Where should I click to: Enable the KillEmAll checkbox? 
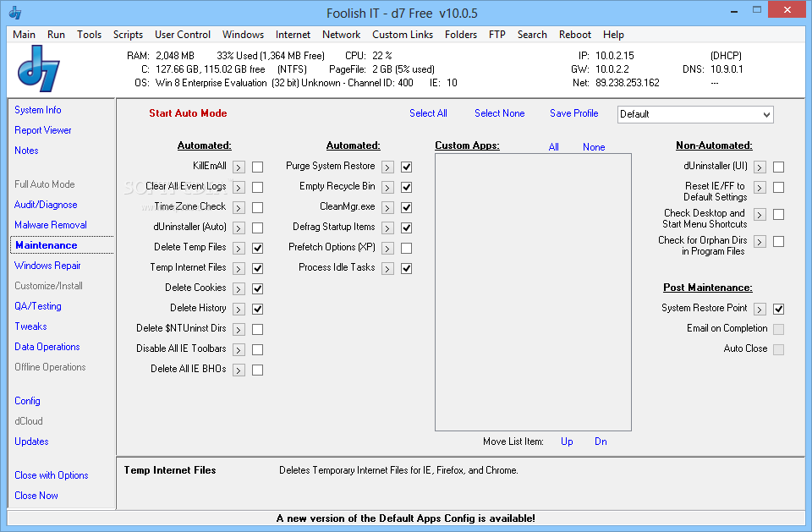coord(257,167)
